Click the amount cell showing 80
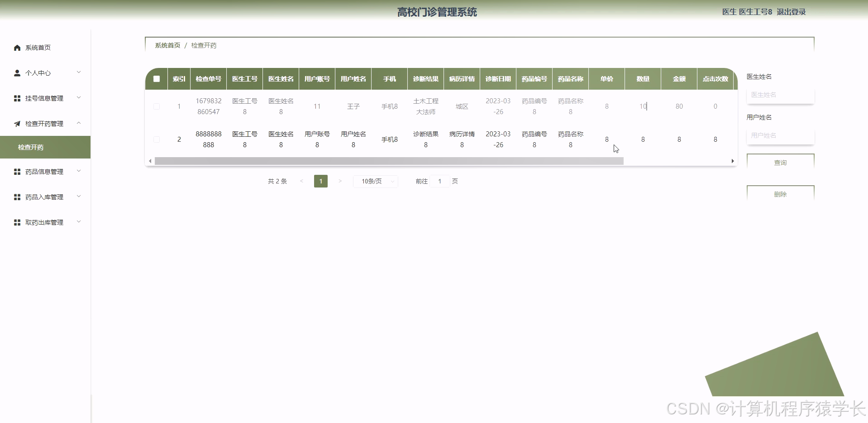Screen dimensions: 868x423 point(679,106)
